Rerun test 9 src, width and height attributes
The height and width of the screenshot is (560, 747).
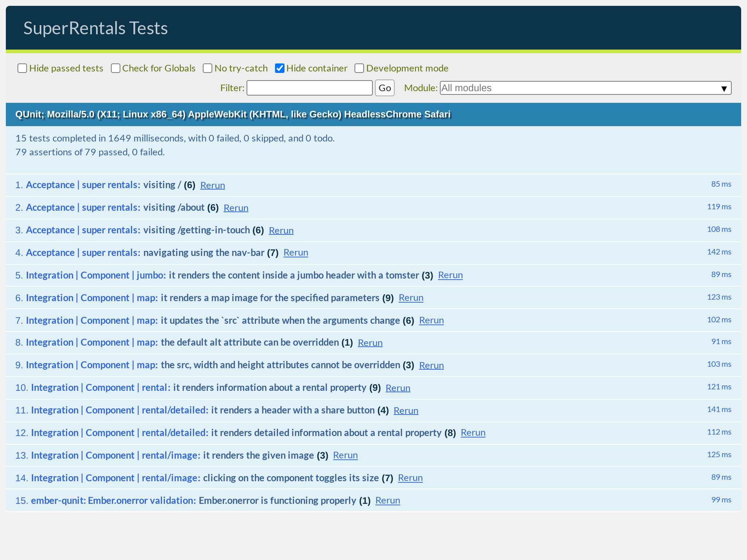[x=431, y=365]
